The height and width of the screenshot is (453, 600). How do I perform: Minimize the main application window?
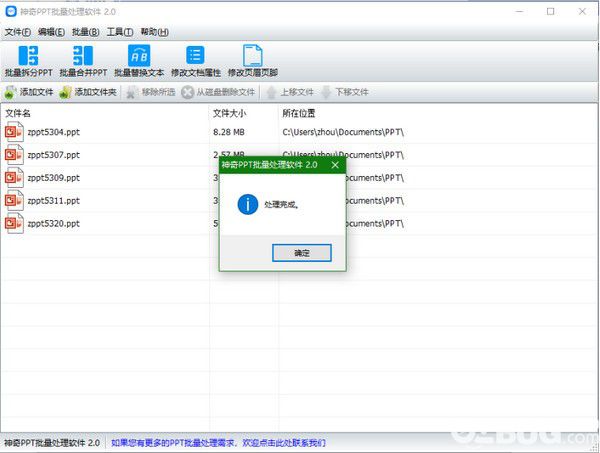[x=519, y=11]
